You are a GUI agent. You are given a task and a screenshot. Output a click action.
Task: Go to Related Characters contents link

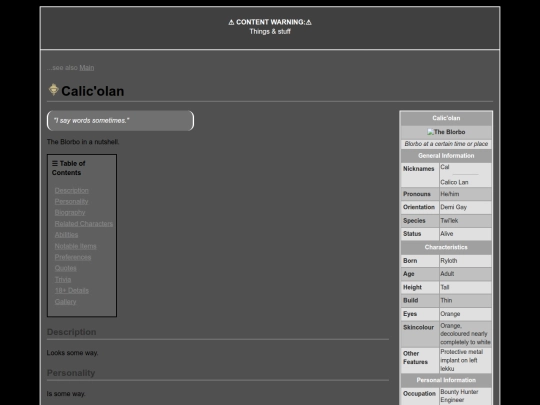pyautogui.click(x=84, y=224)
